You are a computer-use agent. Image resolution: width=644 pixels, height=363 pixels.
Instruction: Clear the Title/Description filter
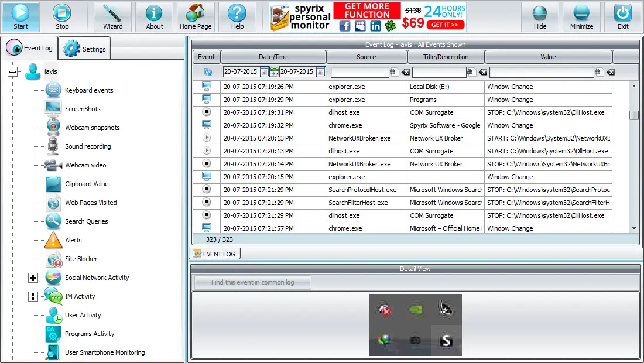[483, 72]
